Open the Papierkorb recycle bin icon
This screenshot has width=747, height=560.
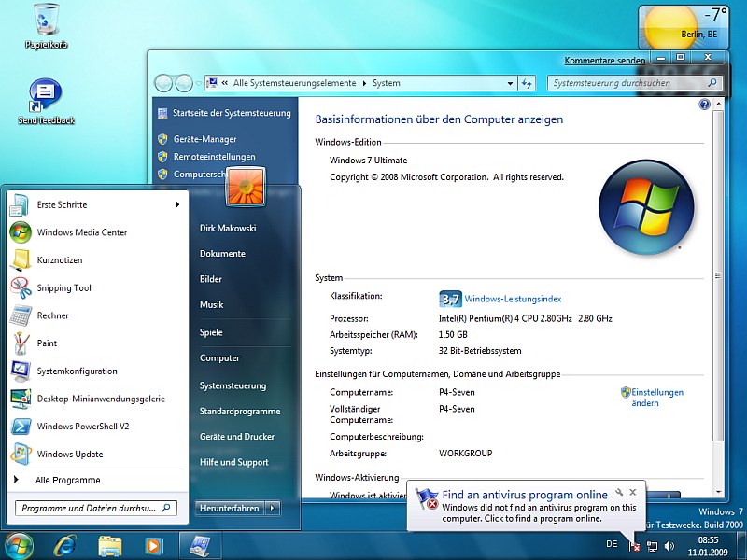(x=46, y=26)
